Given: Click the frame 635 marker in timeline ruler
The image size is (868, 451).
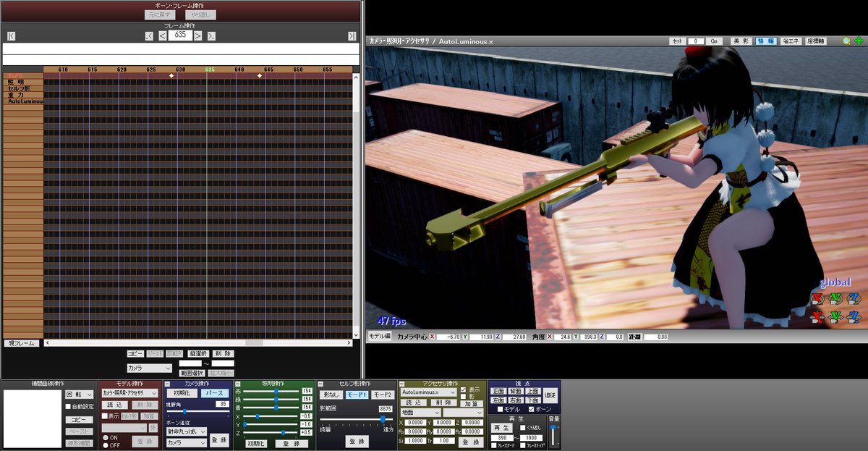Looking at the screenshot, I should 210,69.
